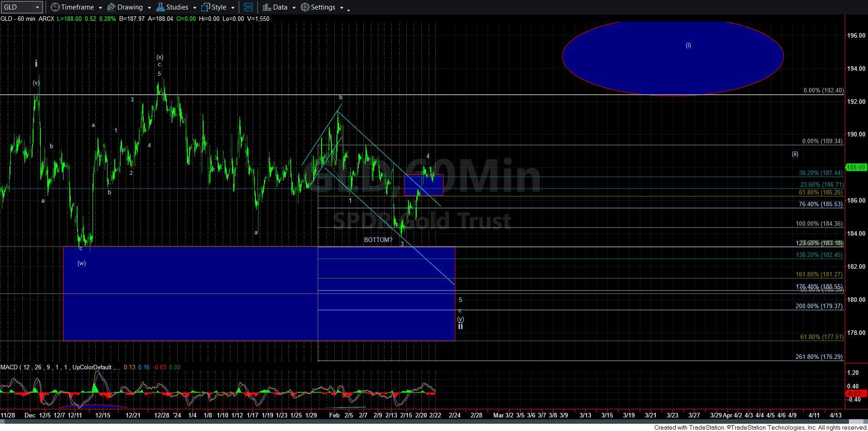Click the L=188.00 last price readout
Image resolution: width=868 pixels, height=431 pixels.
69,19
